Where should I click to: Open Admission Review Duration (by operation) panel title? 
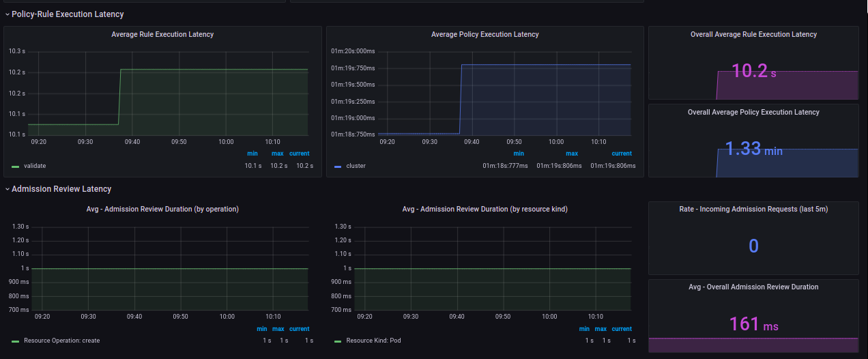[162, 209]
